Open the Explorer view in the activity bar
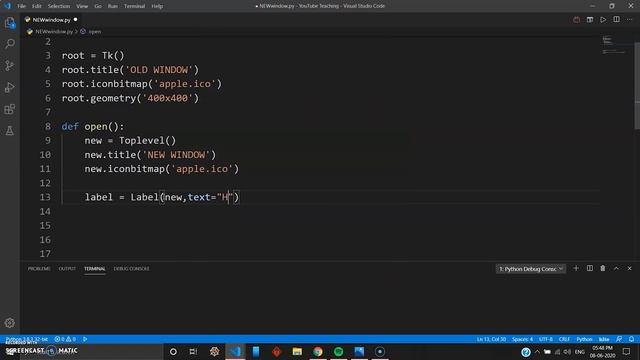This screenshot has height=360, width=640. (x=10, y=23)
